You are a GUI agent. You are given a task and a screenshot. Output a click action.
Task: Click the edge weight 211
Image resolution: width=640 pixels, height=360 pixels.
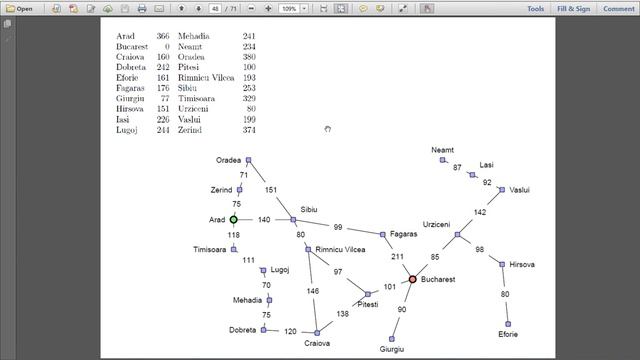tap(397, 256)
